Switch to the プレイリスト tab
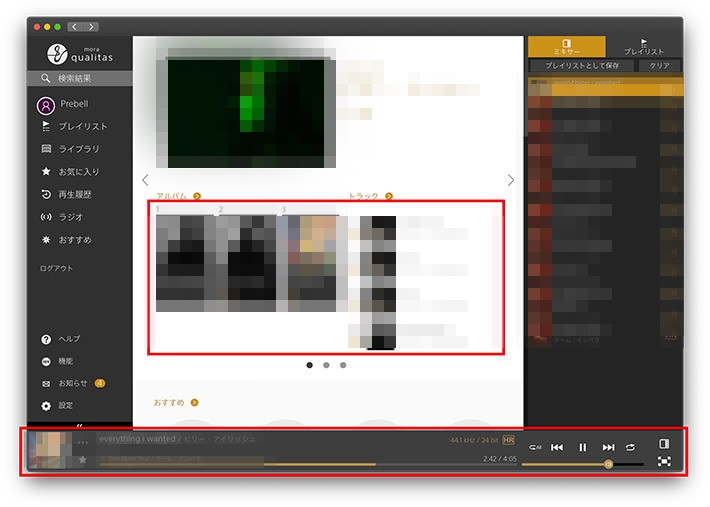 pyautogui.click(x=644, y=47)
